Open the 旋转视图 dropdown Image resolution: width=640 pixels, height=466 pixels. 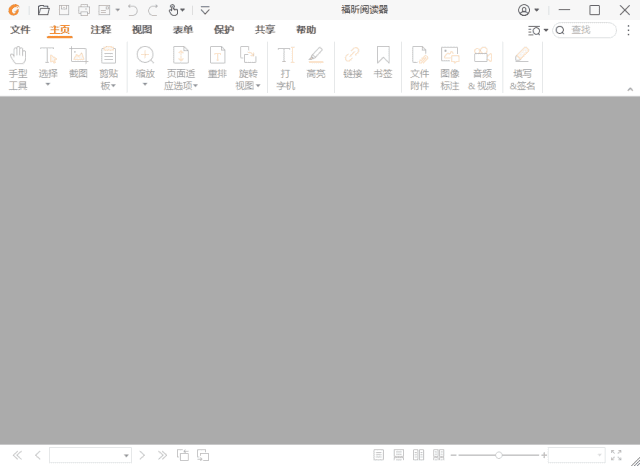(248, 68)
